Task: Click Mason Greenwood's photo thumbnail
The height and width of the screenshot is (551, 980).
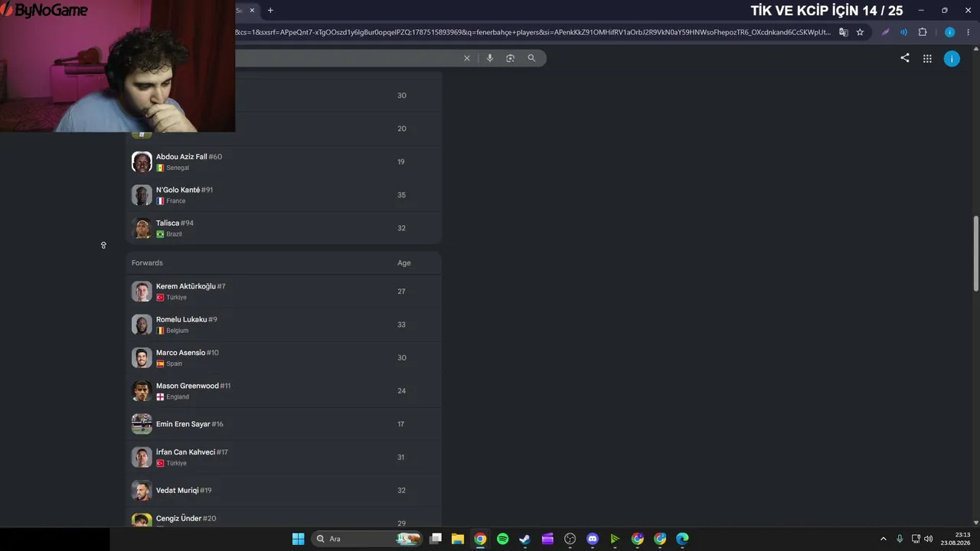Action: click(x=142, y=391)
